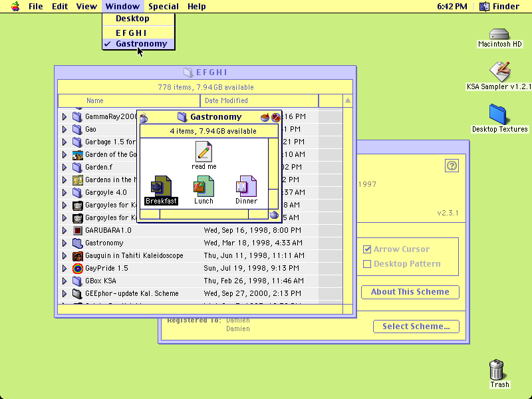Viewport: 532px width, 399px height.
Task: Choose Desktop in the Window menu
Action: pyautogui.click(x=138, y=19)
